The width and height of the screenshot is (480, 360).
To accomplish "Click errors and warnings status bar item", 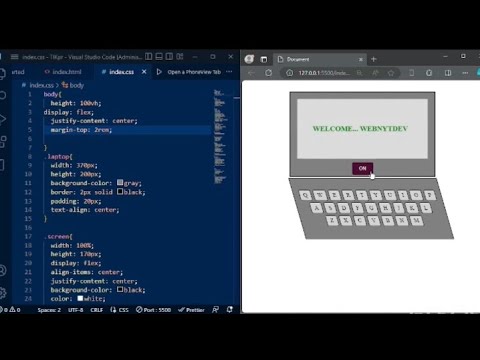I will [x=11, y=310].
